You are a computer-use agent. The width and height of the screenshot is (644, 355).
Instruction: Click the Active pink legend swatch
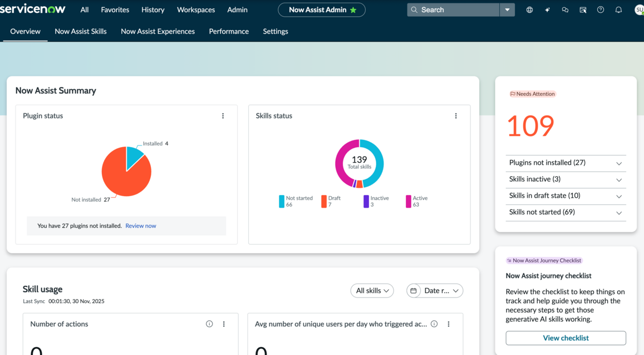[409, 202]
